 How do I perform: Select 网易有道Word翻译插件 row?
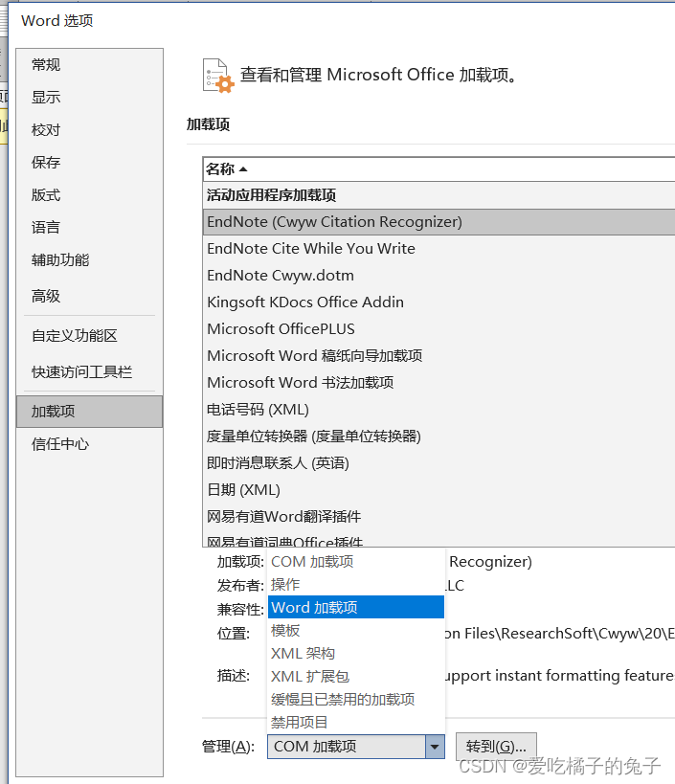coord(439,517)
